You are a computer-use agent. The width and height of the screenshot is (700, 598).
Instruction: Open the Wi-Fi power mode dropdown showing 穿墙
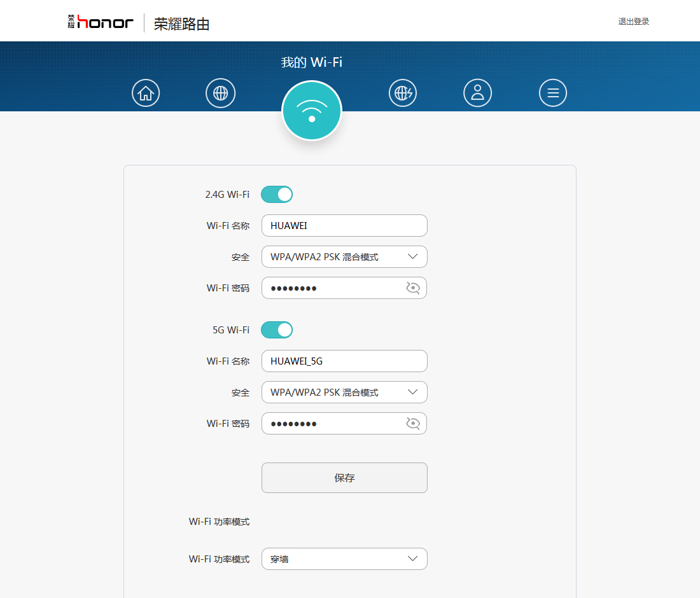[344, 559]
